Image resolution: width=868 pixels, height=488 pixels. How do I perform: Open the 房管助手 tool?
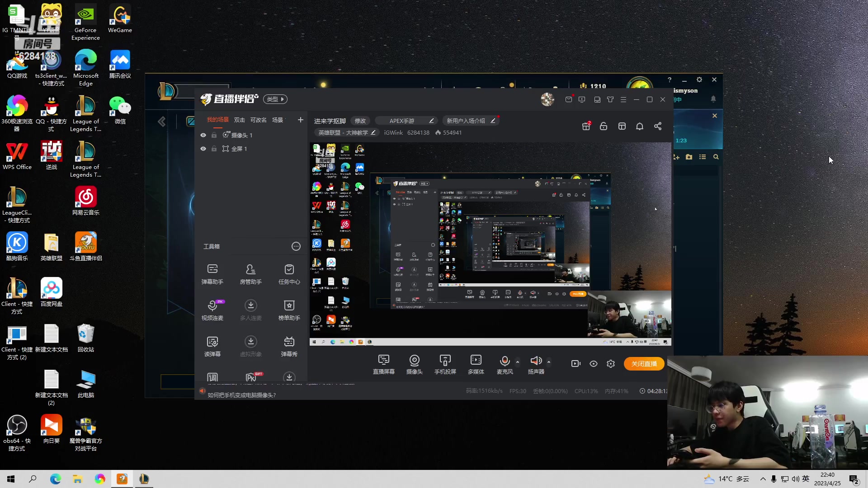(250, 273)
